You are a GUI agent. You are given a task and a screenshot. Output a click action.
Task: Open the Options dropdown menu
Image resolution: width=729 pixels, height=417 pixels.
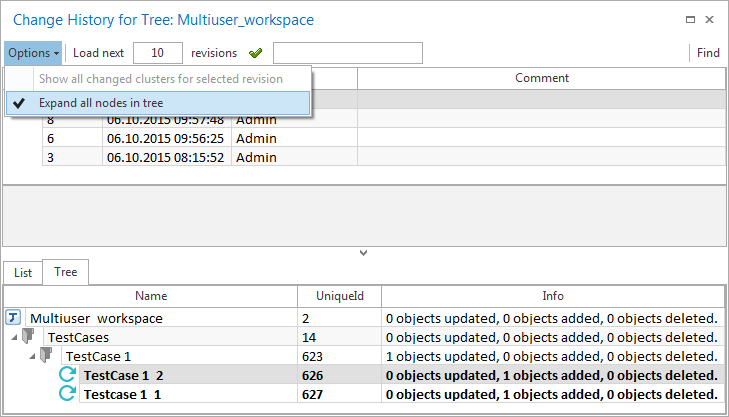point(33,53)
